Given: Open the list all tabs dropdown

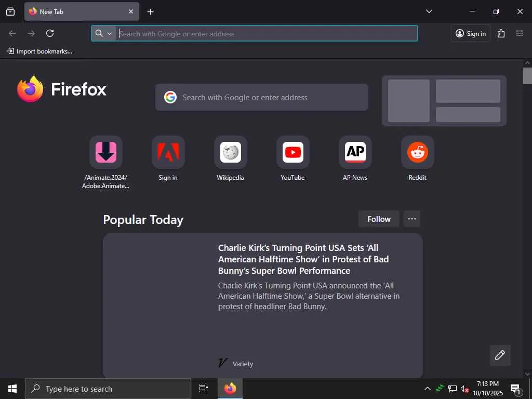Looking at the screenshot, I should (429, 11).
